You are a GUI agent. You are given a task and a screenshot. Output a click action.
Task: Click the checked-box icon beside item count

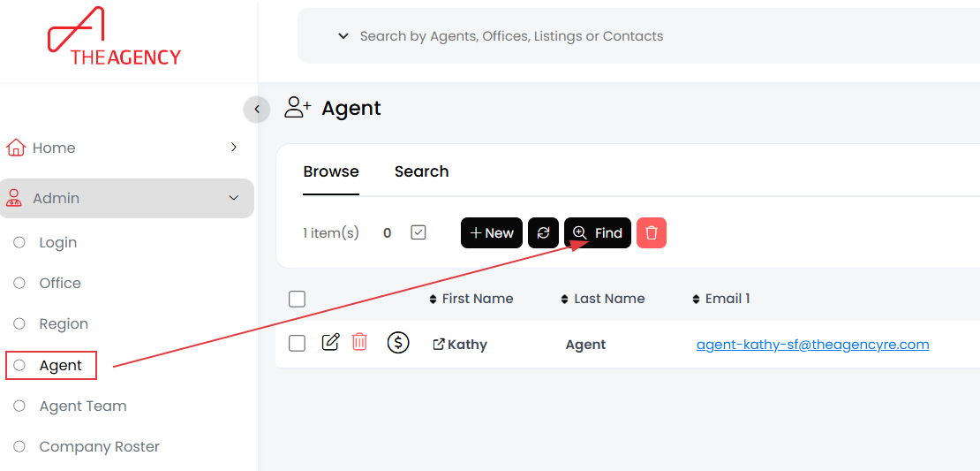418,232
